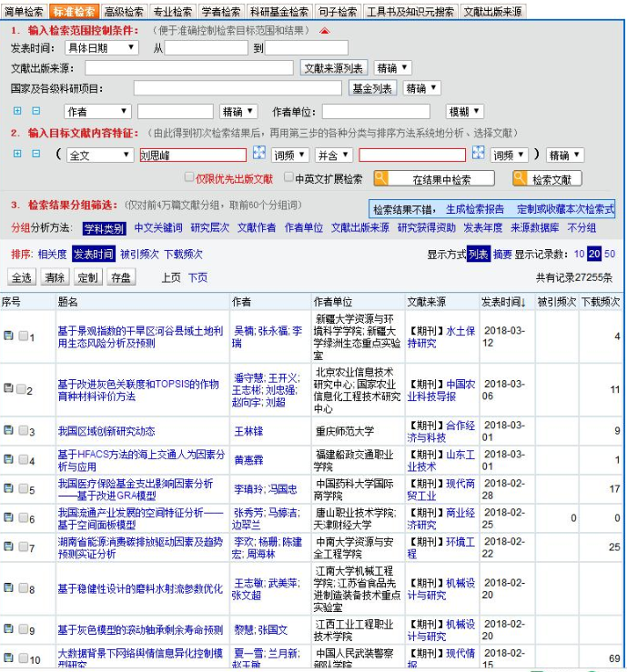Tick checkbox for result 10
The width and height of the screenshot is (627, 672).
click(24, 657)
